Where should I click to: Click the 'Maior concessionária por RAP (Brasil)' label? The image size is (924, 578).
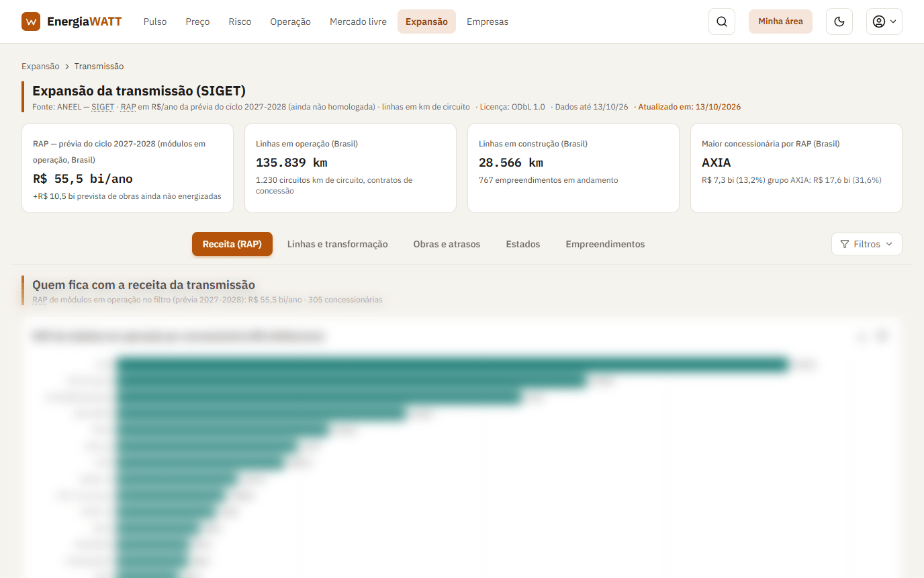771,144
